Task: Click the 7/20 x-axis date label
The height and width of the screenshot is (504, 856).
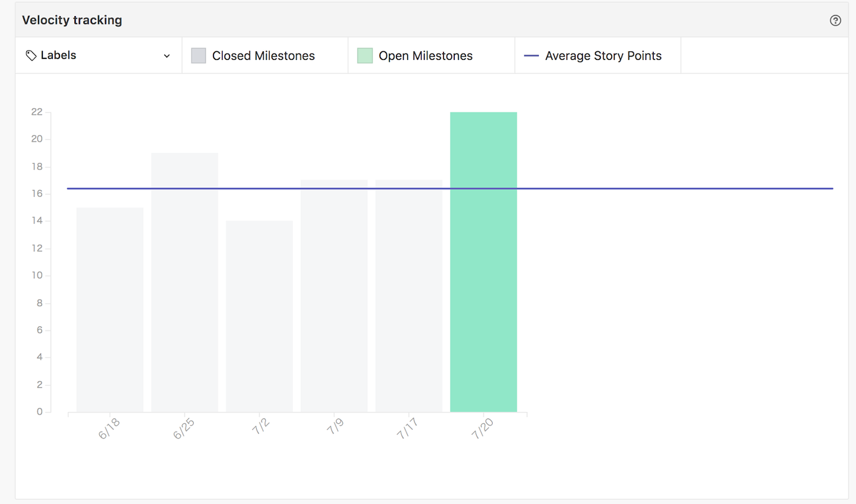Action: pyautogui.click(x=482, y=429)
